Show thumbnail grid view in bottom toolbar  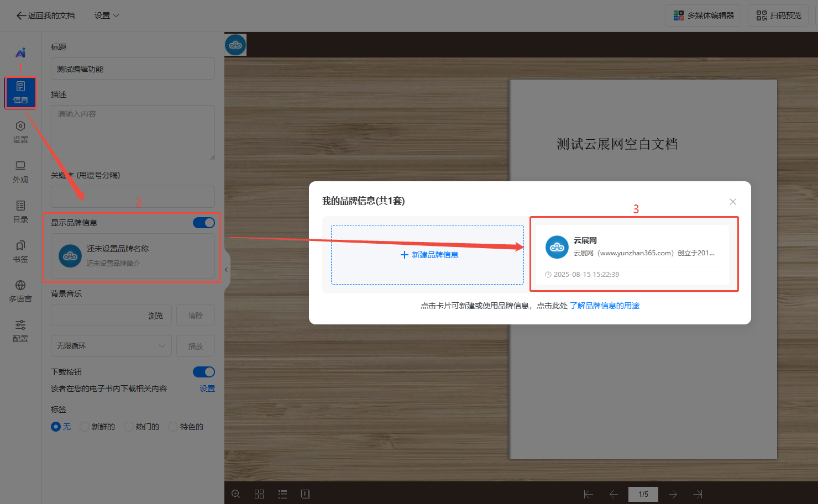(259, 494)
